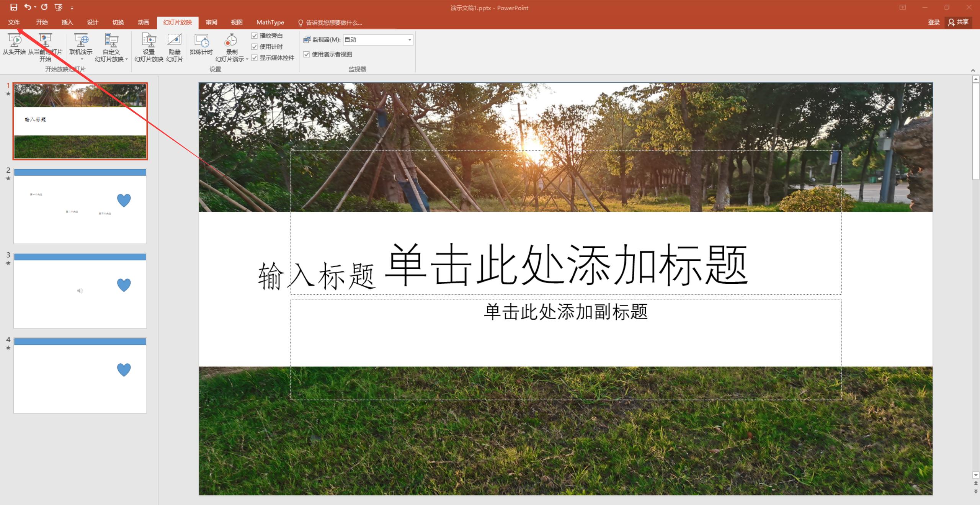Click the Tell me (告诉我您想要做什么) search box
The width and height of the screenshot is (980, 505).
334,23
